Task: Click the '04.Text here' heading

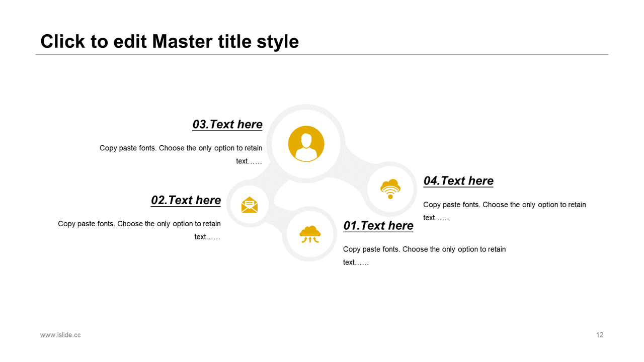Action: (458, 181)
